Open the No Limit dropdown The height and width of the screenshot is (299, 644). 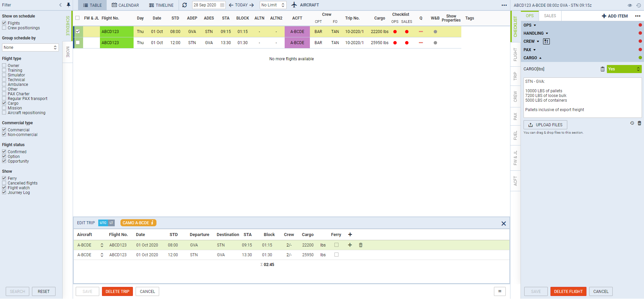[x=273, y=5]
